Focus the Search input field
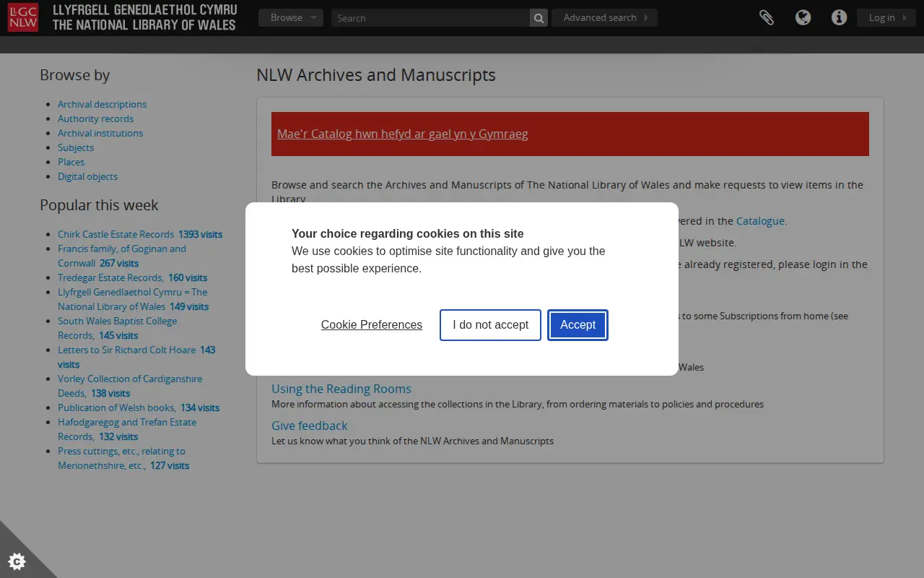 (x=430, y=18)
